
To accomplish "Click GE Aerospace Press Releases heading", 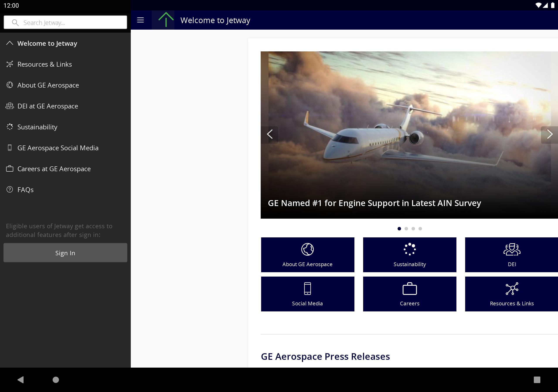I will 325,357.
